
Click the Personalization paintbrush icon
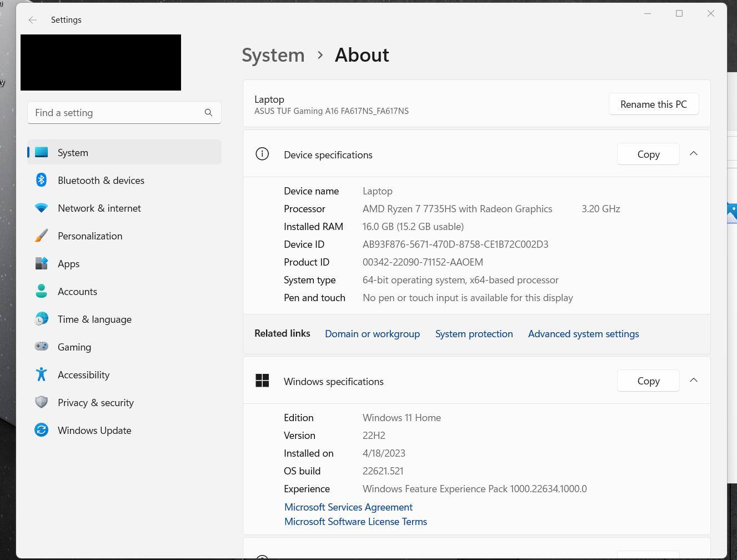click(x=41, y=236)
